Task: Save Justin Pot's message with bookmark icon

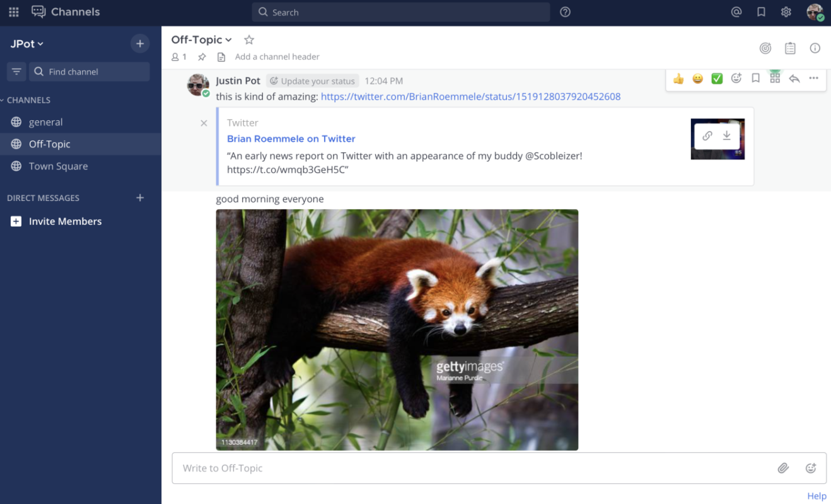Action: tap(755, 79)
